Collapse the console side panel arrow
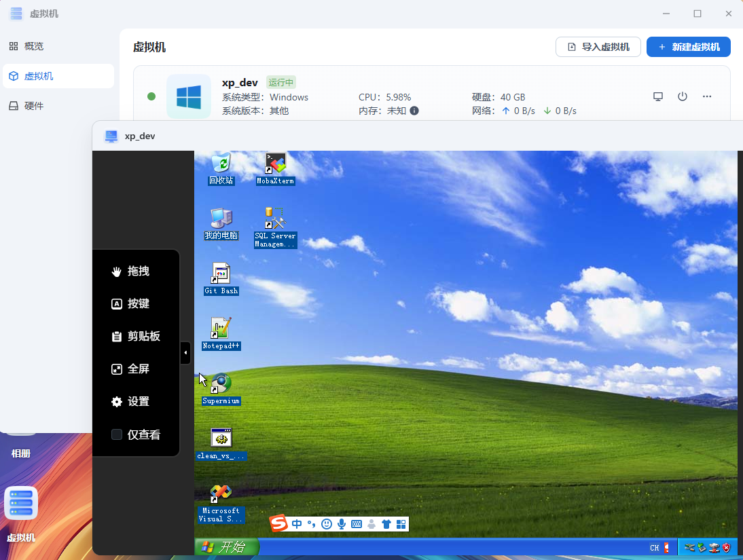This screenshot has width=743, height=560. coord(186,353)
